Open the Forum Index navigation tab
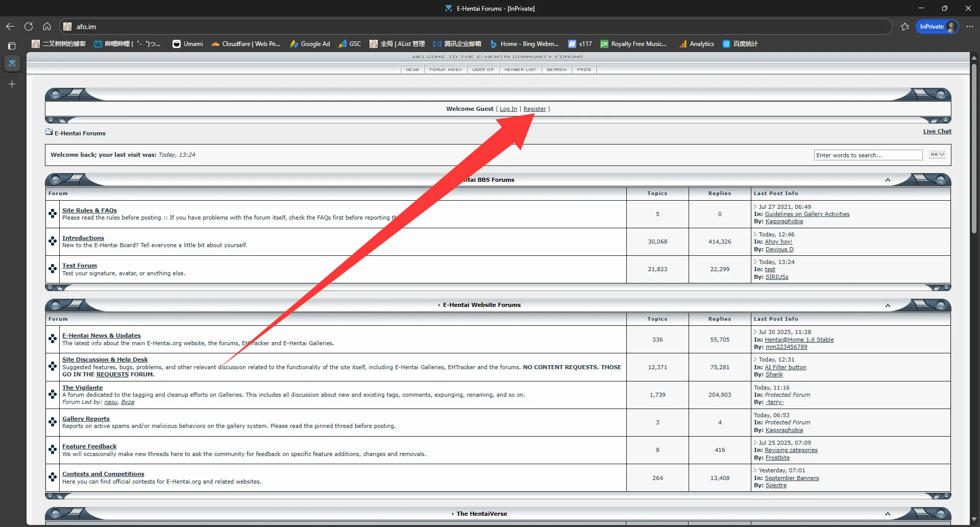Image resolution: width=980 pixels, height=527 pixels. (x=445, y=69)
